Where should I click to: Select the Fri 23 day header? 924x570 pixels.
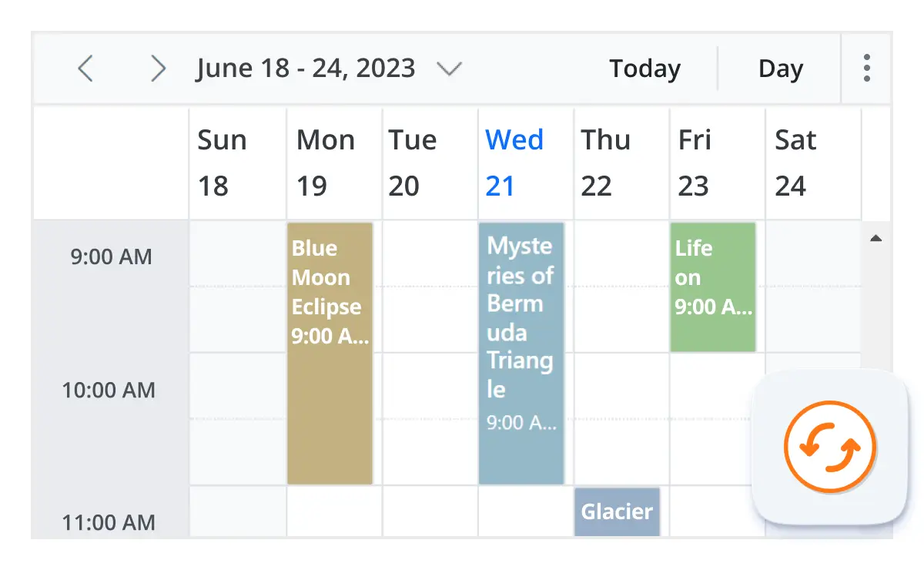(693, 162)
